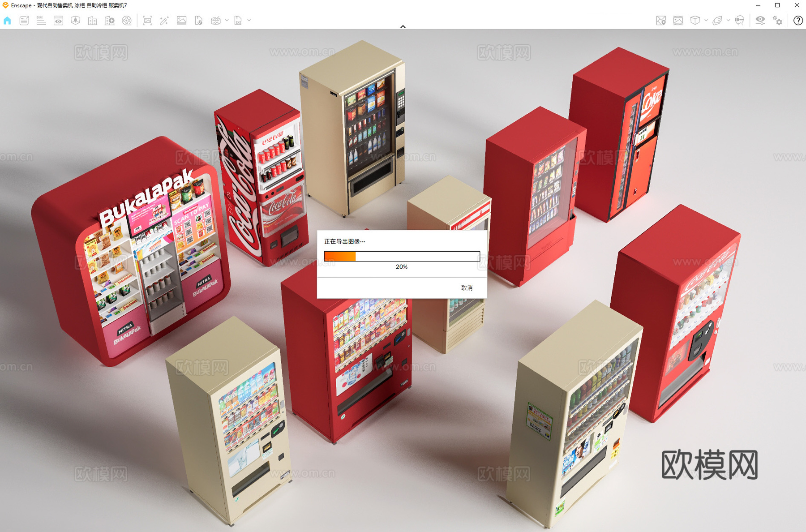Click the wing fly mode icon
806x532 pixels.
click(x=717, y=21)
